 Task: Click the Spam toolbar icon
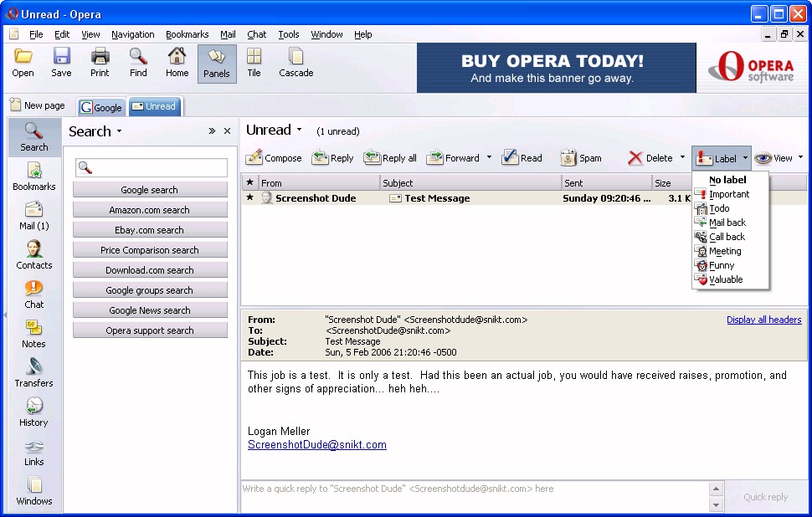569,157
